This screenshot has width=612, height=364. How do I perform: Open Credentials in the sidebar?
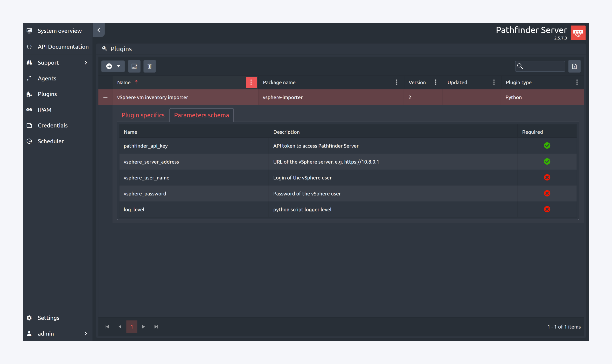(x=53, y=125)
